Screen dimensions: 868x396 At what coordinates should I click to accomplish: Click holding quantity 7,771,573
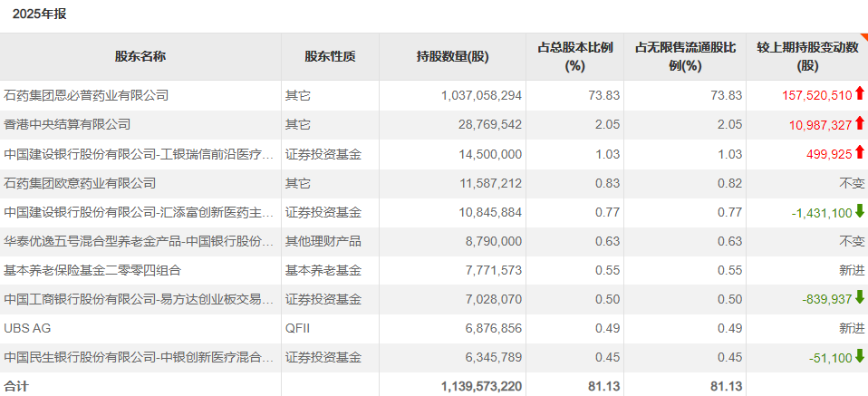tap(493, 270)
